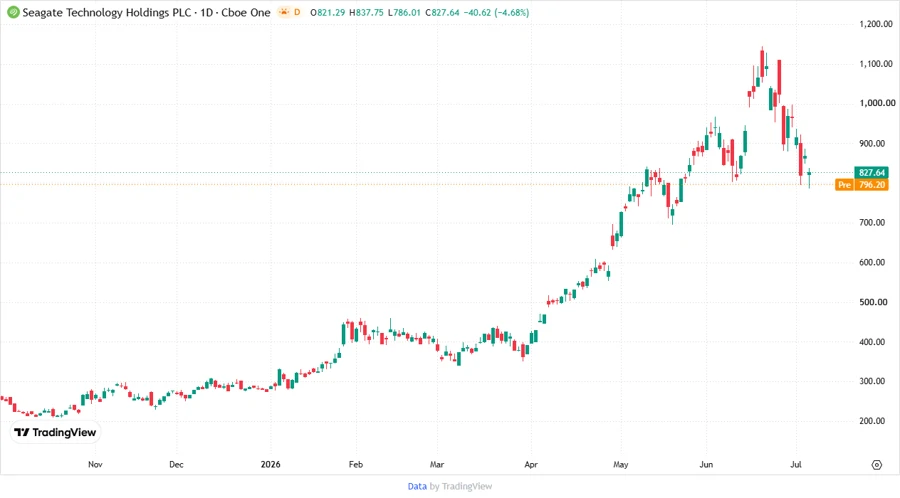
Task: Click the 500.00 price axis label
Action: pos(872,302)
